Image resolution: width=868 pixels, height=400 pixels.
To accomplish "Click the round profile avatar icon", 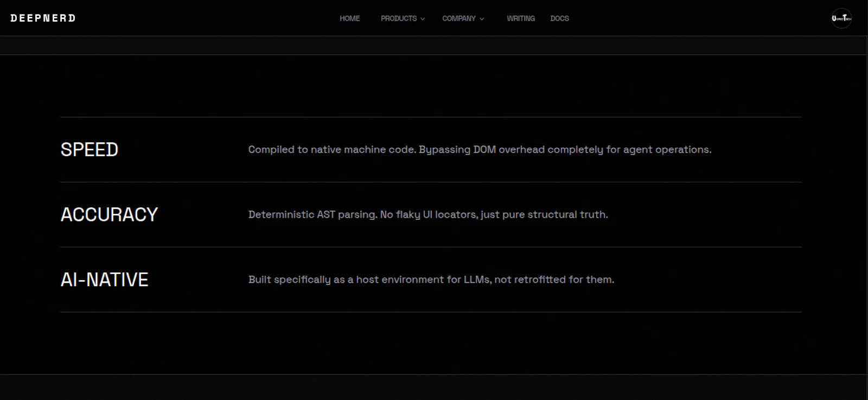I will (841, 18).
